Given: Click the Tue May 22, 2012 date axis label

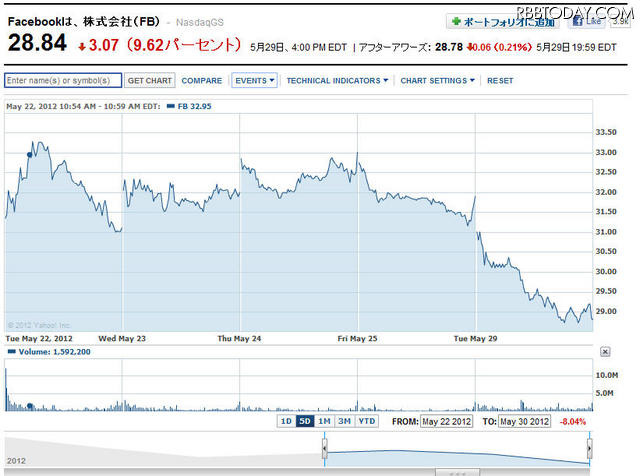Looking at the screenshot, I should pos(39,338).
